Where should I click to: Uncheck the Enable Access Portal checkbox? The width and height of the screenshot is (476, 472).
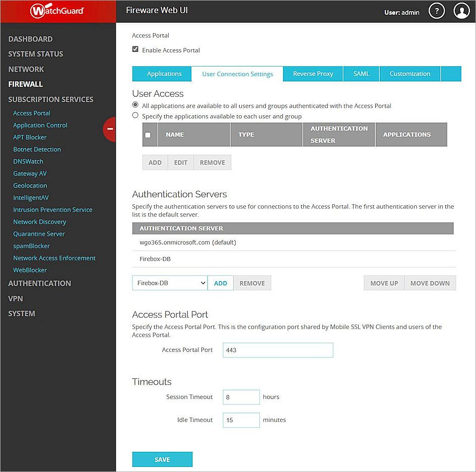click(135, 49)
